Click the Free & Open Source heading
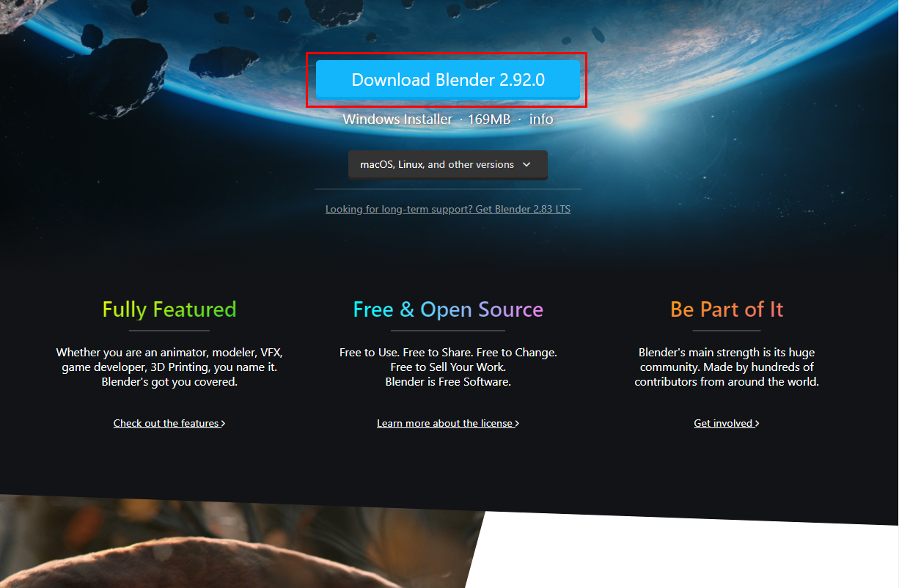Viewport: 899px width, 588px height. coord(448,309)
